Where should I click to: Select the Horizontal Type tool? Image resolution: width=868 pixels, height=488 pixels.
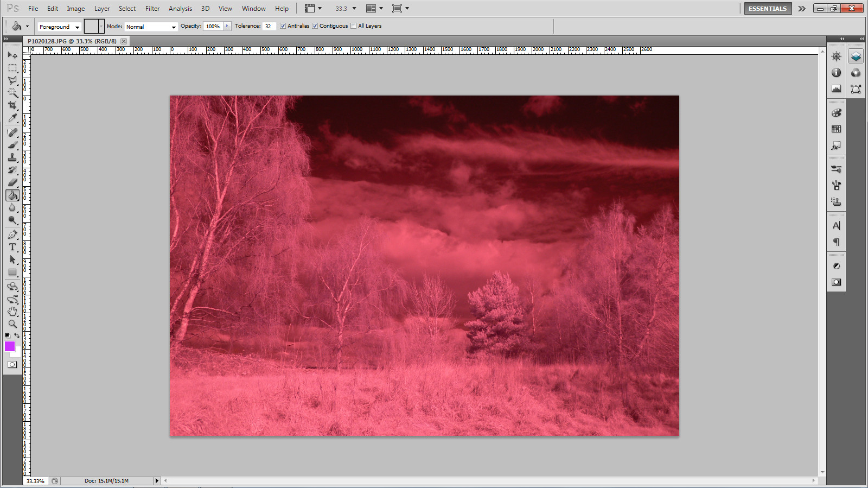click(12, 247)
